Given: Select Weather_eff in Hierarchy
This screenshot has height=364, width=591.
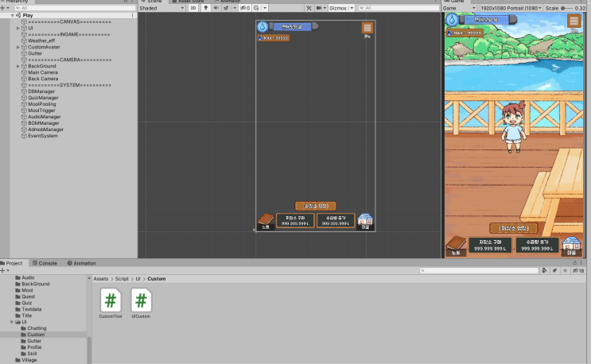Looking at the screenshot, I should pos(41,41).
